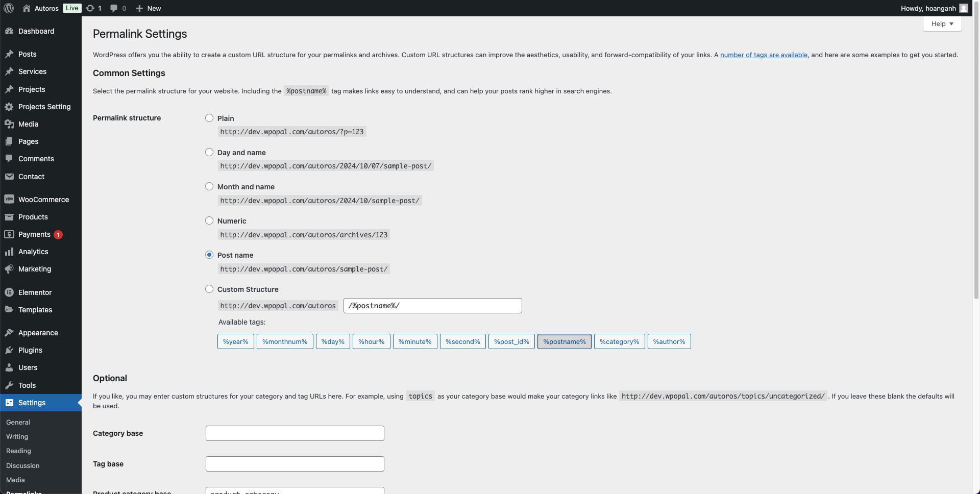This screenshot has height=494, width=980.
Task: Click the Plugins plug icon
Action: (x=9, y=350)
